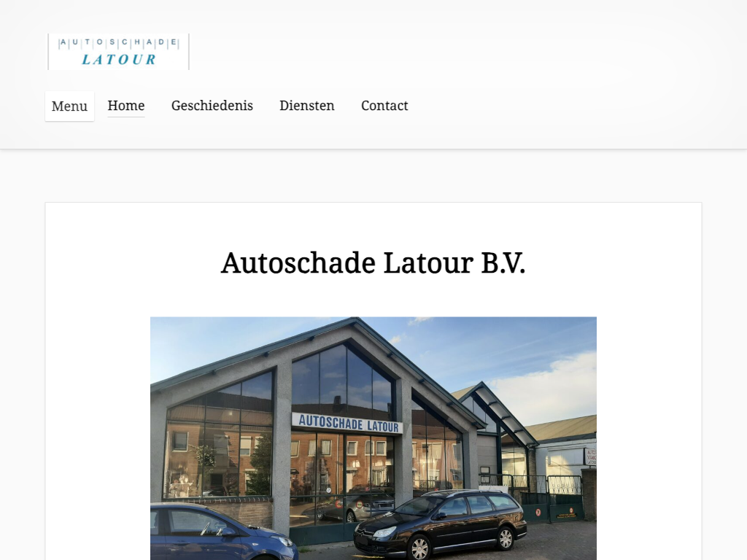Toggle the Menu button
This screenshot has width=747, height=560.
coord(69,106)
